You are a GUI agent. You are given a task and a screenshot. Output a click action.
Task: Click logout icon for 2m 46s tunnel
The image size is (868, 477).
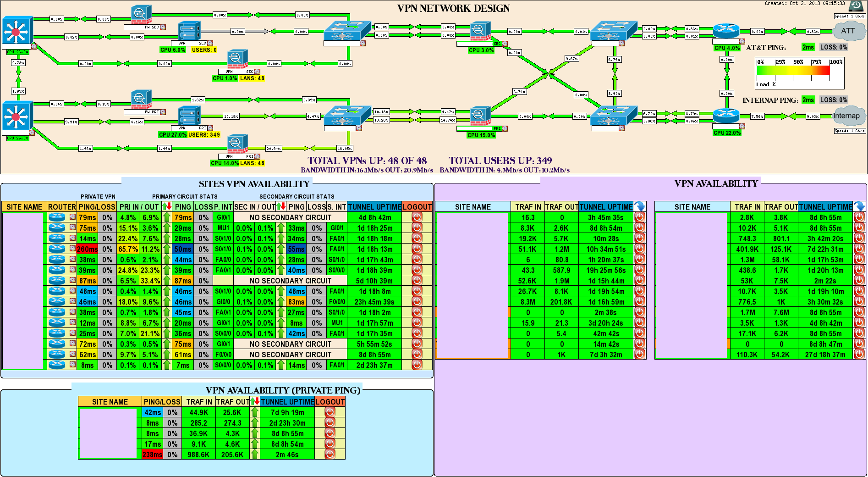click(x=330, y=455)
